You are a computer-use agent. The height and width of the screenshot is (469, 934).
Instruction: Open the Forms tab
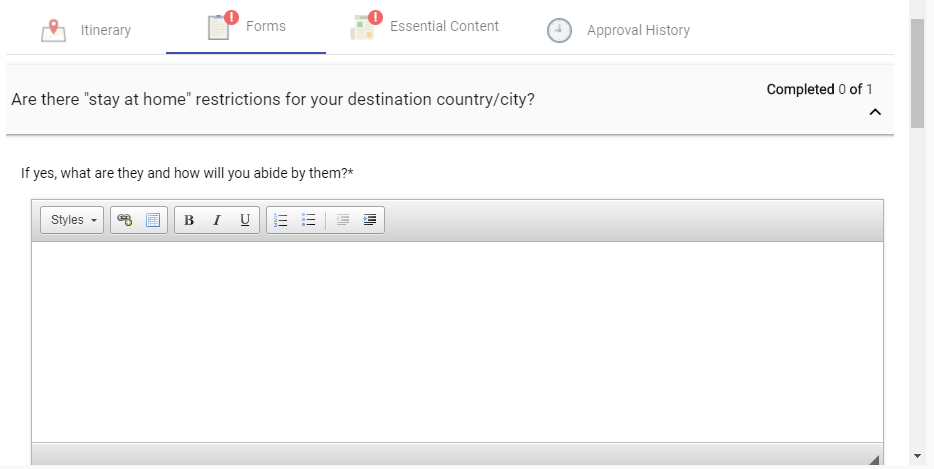click(246, 27)
